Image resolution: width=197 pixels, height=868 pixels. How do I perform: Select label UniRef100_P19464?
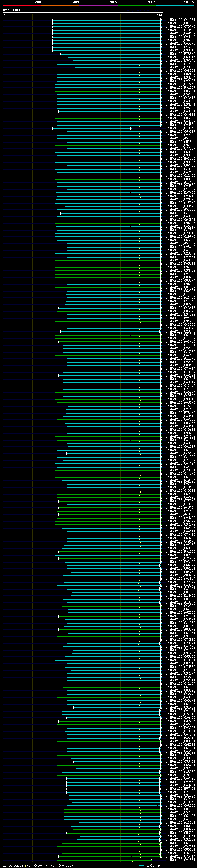click(x=180, y=481)
